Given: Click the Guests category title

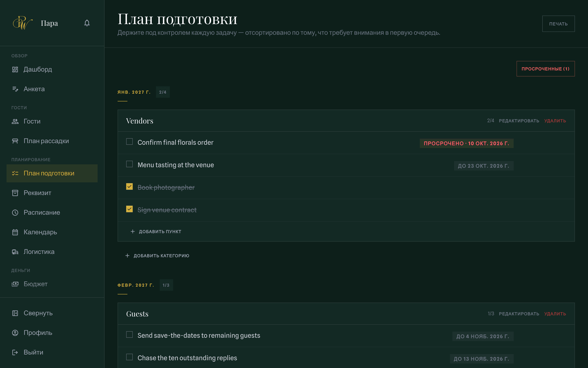Looking at the screenshot, I should (137, 314).
